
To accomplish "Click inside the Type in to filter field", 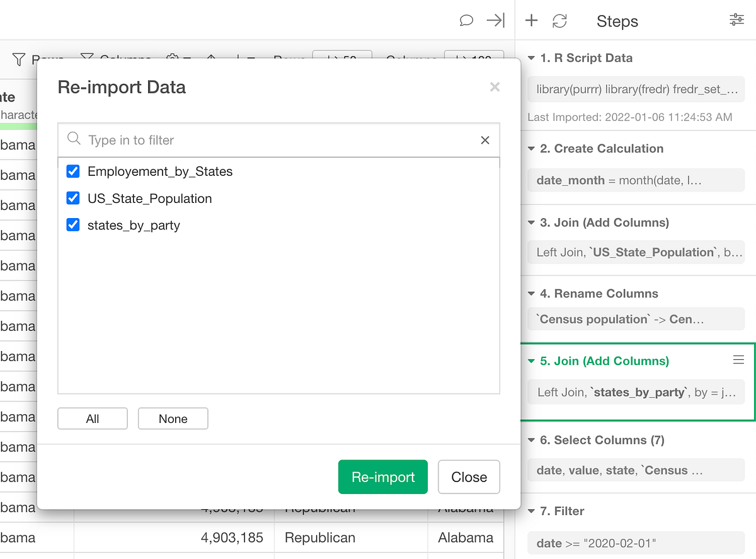I will click(189, 140).
